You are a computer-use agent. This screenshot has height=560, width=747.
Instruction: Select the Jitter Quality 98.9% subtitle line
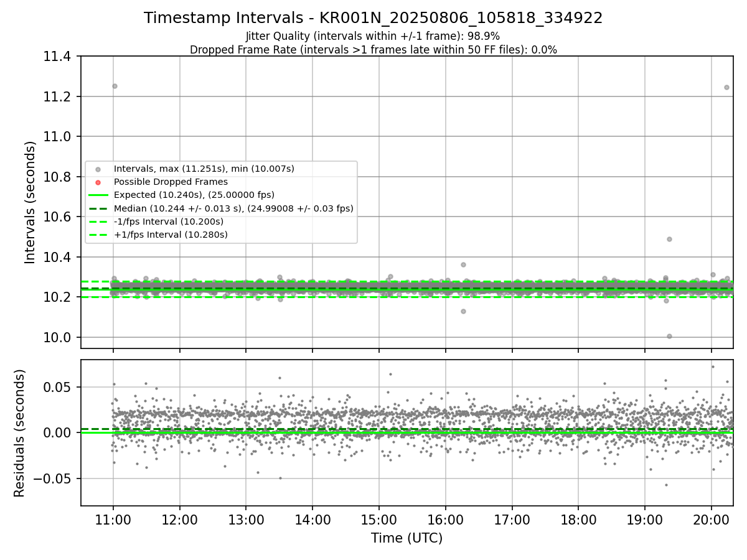(373, 36)
